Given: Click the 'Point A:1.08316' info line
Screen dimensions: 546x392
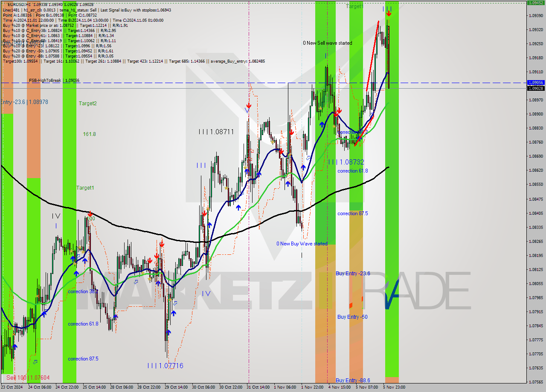Looking at the screenshot, I should 49,15.
